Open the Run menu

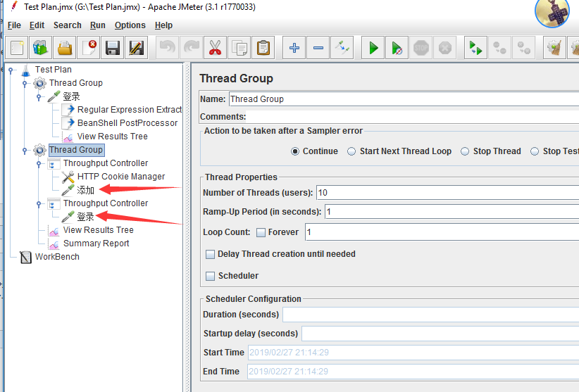pyautogui.click(x=97, y=25)
